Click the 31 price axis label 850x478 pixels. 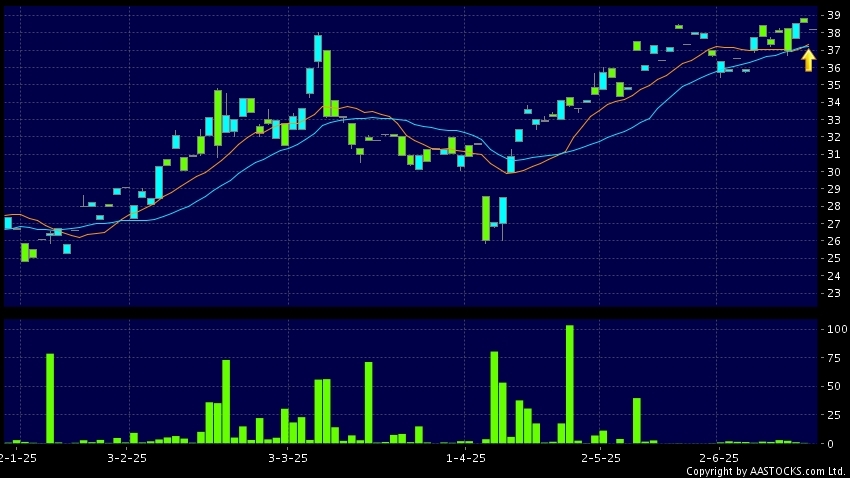pos(833,154)
